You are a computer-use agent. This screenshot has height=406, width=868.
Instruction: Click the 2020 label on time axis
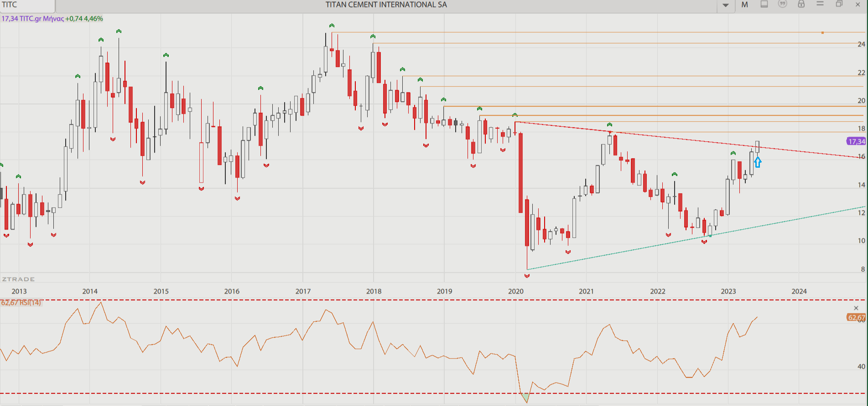[515, 291]
